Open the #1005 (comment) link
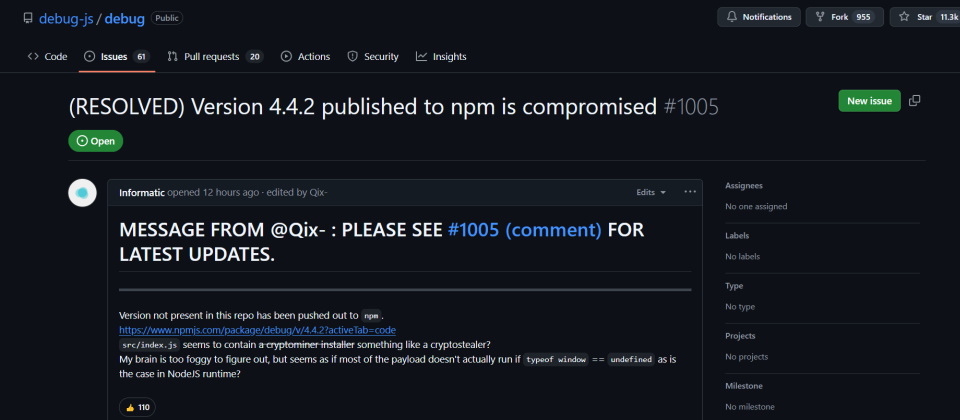Image resolution: width=960 pixels, height=420 pixels. pyautogui.click(x=524, y=230)
